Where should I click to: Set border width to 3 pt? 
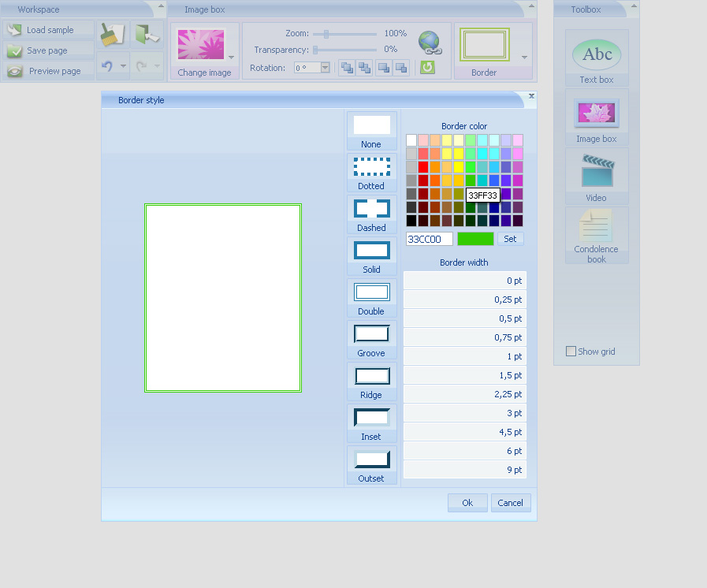465,413
